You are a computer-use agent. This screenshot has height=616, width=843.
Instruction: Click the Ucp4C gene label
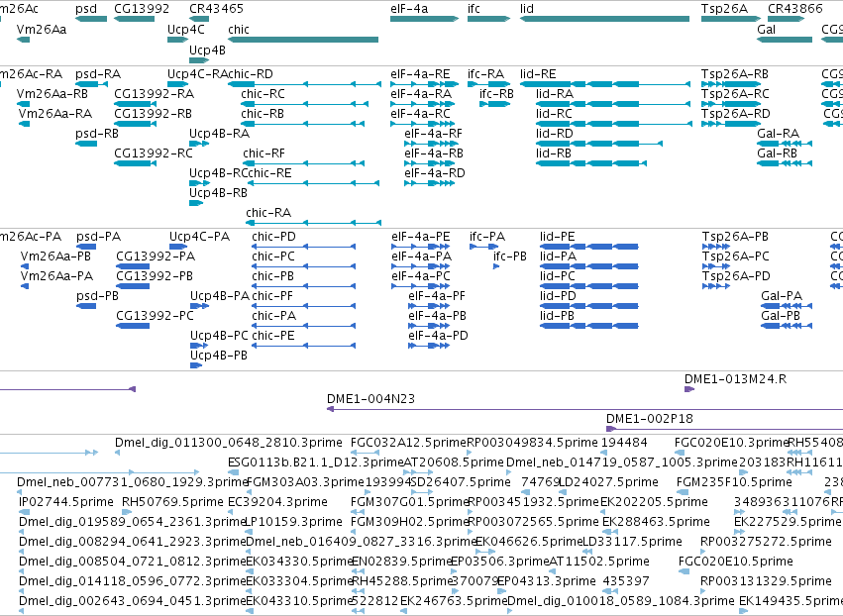pyautogui.click(x=185, y=29)
